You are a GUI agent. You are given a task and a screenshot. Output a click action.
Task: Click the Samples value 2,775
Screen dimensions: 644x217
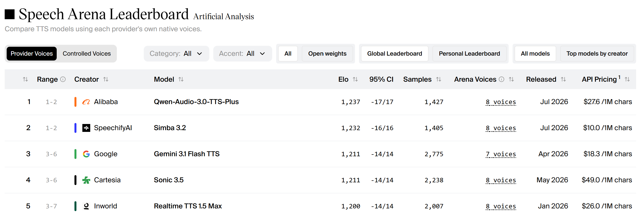(x=434, y=154)
